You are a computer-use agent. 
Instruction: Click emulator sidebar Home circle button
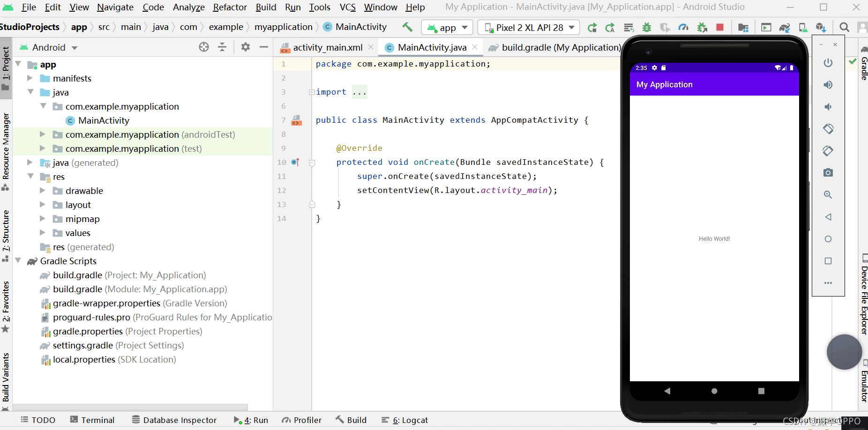point(828,239)
